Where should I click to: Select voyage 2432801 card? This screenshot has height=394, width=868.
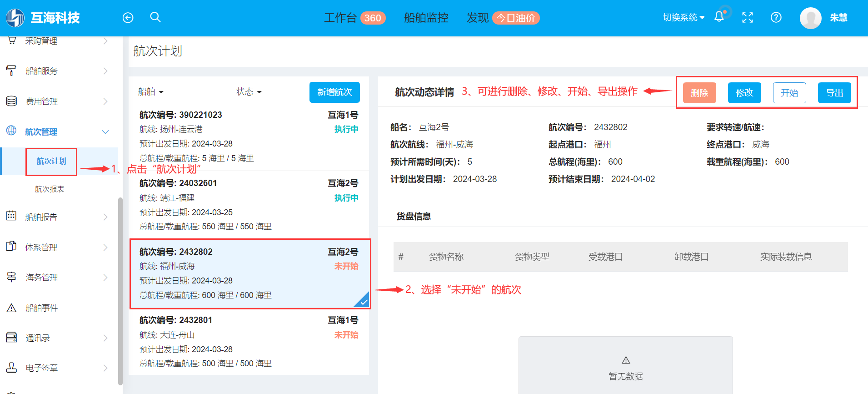[249, 342]
